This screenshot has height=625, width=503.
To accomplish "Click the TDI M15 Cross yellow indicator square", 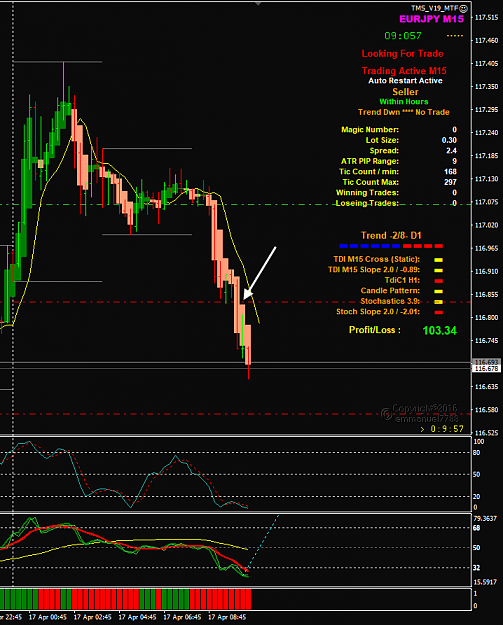I will pos(438,260).
